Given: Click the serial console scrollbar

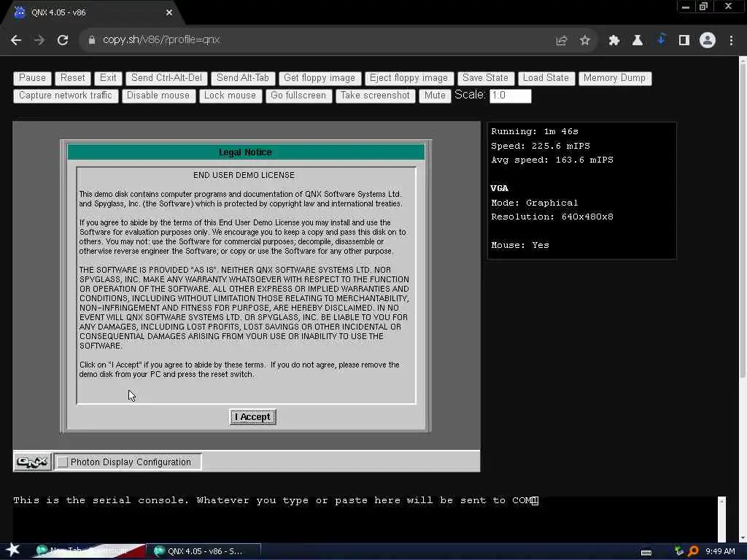Looking at the screenshot, I should [721, 519].
